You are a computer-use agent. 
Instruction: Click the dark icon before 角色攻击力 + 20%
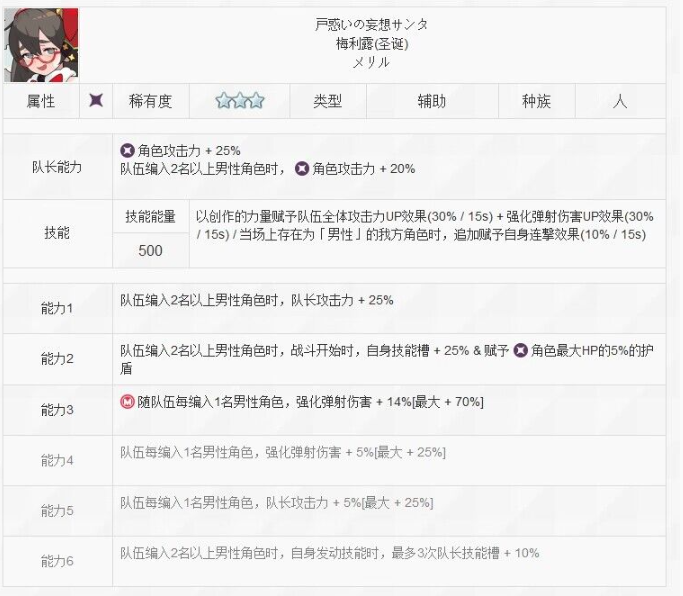[x=303, y=169]
